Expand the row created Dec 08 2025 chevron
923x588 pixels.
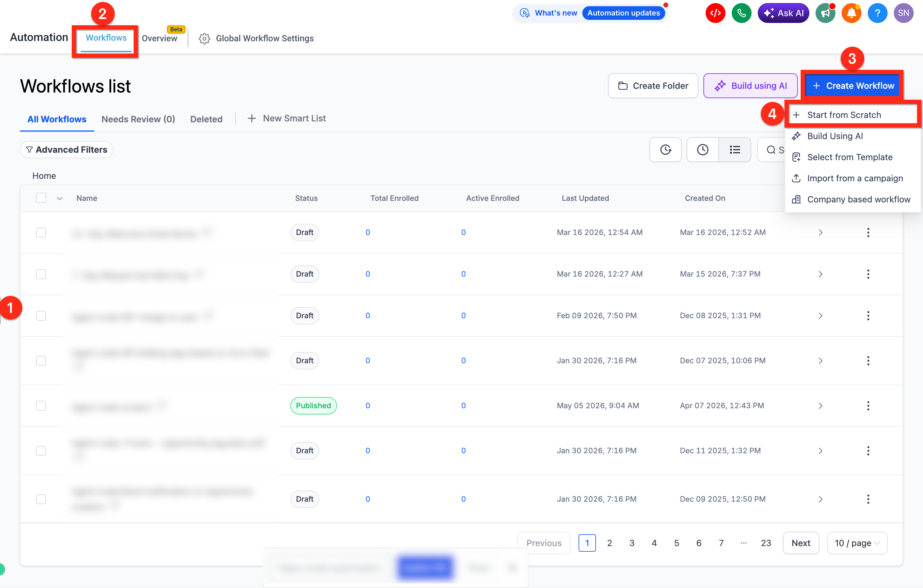point(820,316)
